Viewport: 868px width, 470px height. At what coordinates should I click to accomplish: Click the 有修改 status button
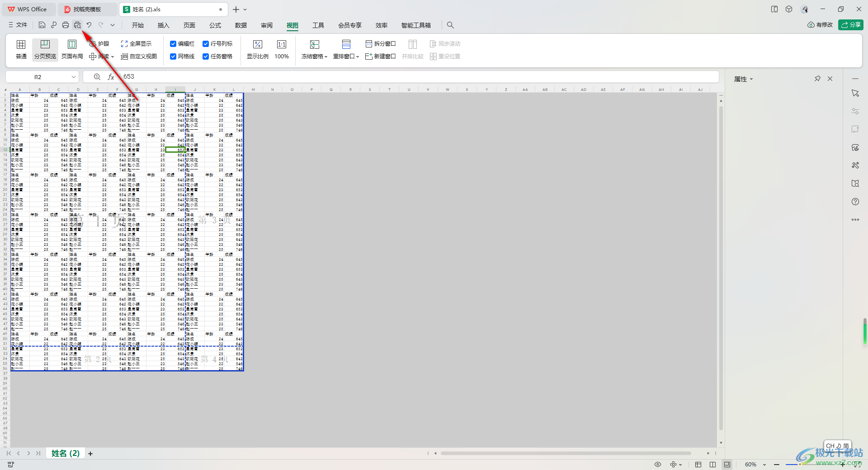(x=820, y=25)
